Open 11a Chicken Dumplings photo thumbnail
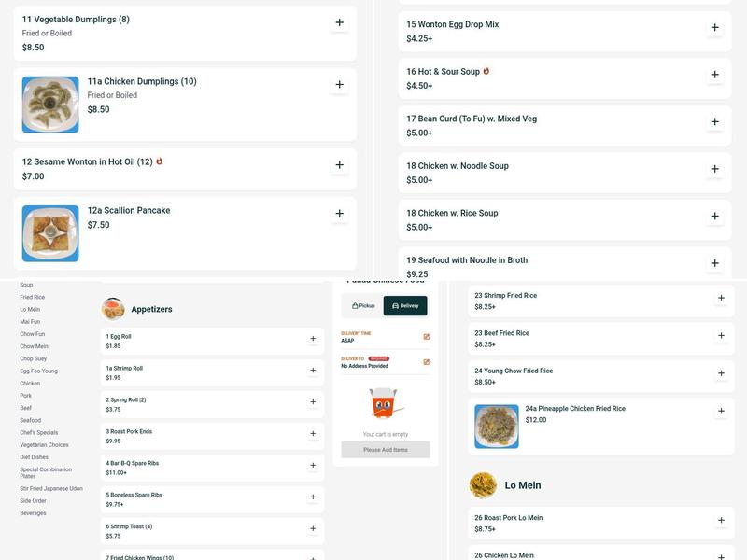The width and height of the screenshot is (747, 560). [50, 105]
